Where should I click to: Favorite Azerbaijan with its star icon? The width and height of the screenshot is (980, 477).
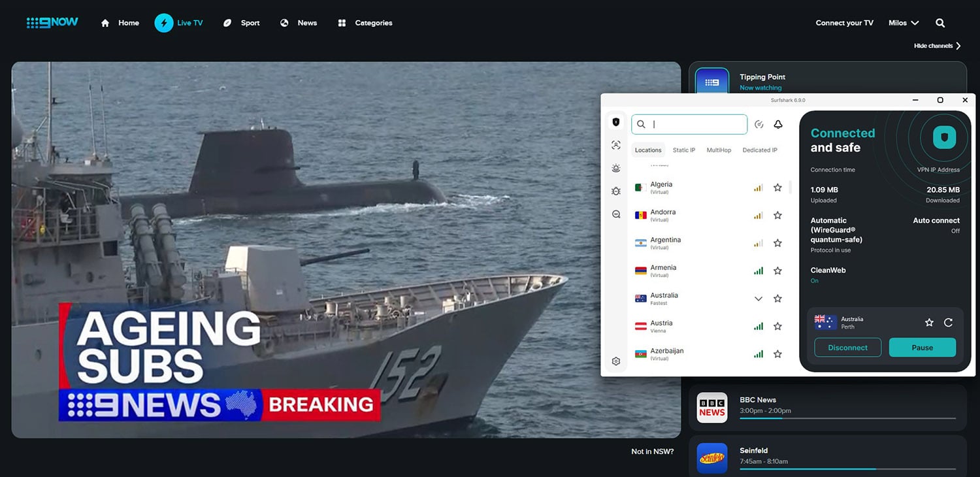pos(777,354)
